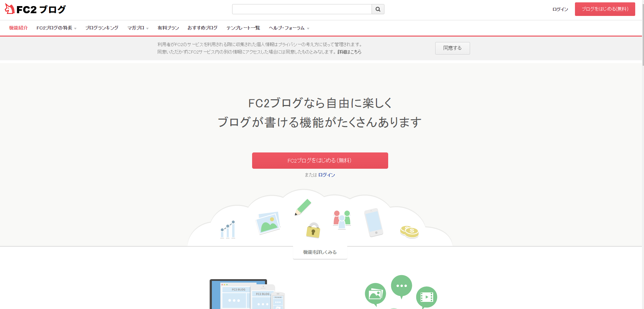Open テンプレート一覧 in navigation
Screen dimensions: 644x309
pyautogui.click(x=243, y=28)
